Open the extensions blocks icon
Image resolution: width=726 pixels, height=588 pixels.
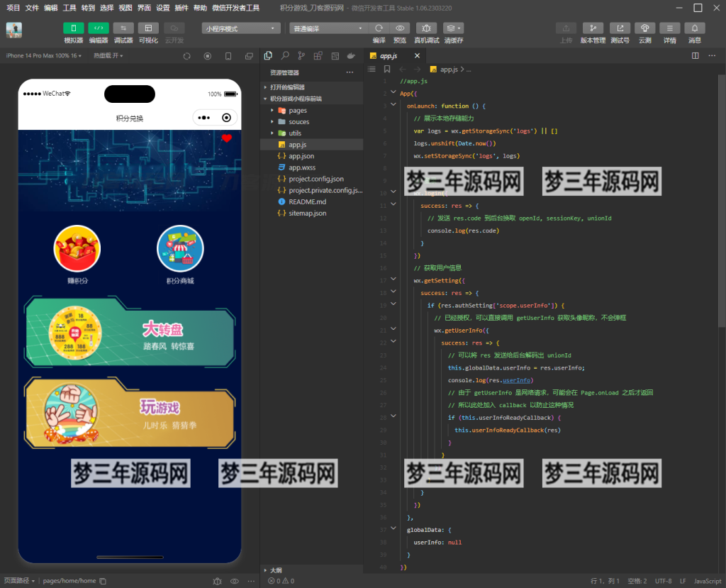(x=318, y=55)
